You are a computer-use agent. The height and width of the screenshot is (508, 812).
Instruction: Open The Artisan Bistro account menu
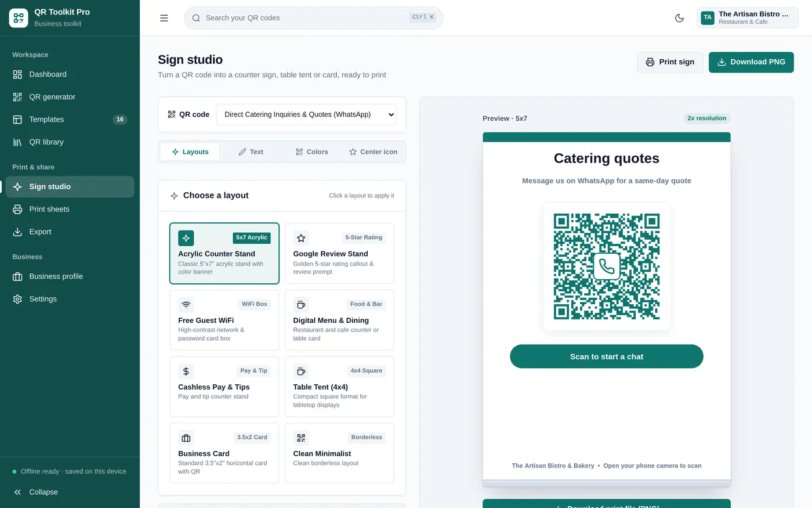click(748, 18)
